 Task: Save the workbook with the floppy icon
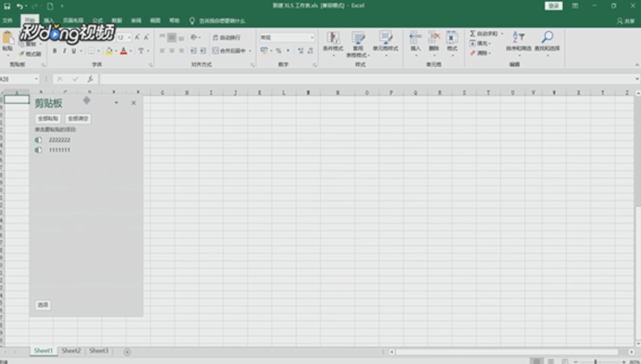point(7,6)
